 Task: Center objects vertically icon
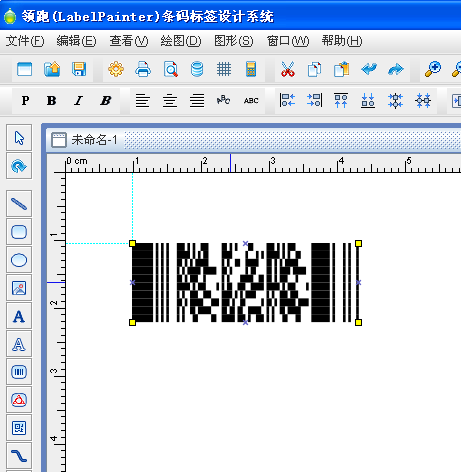point(395,100)
